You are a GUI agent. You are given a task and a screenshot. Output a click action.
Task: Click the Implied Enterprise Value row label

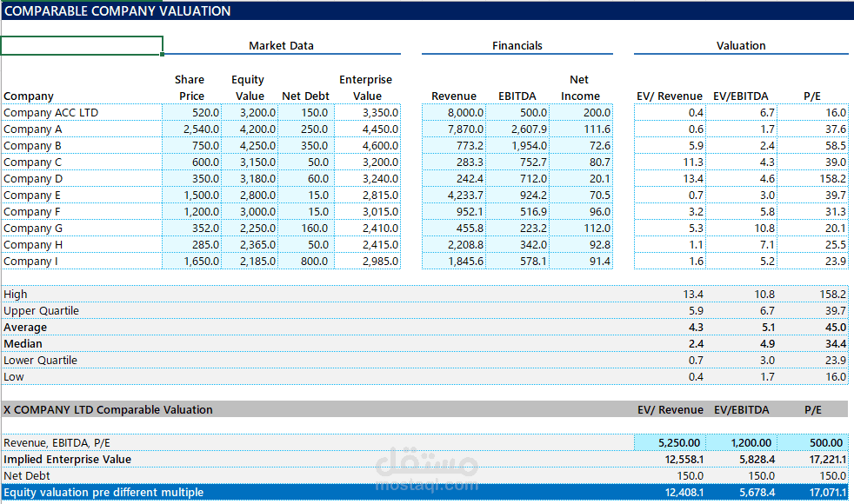coord(68,460)
